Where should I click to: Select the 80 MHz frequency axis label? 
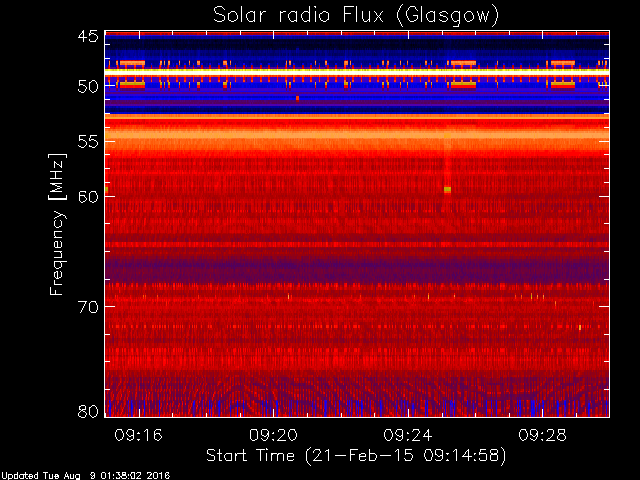88,411
